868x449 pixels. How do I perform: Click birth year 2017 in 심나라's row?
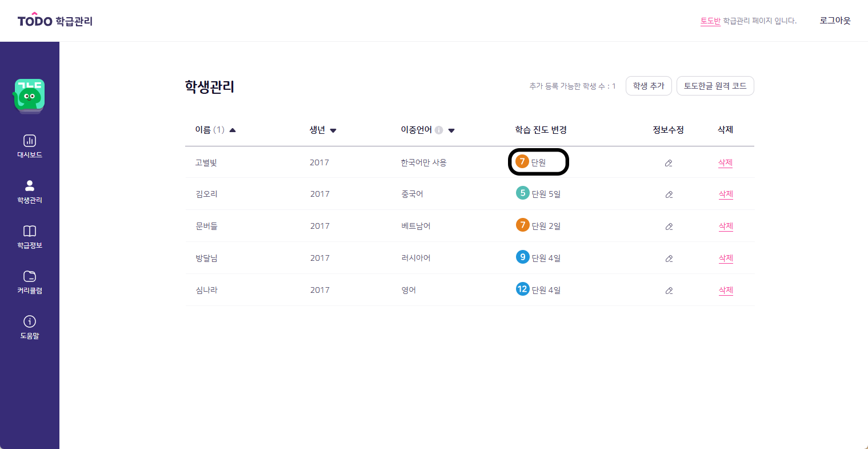[x=320, y=290]
